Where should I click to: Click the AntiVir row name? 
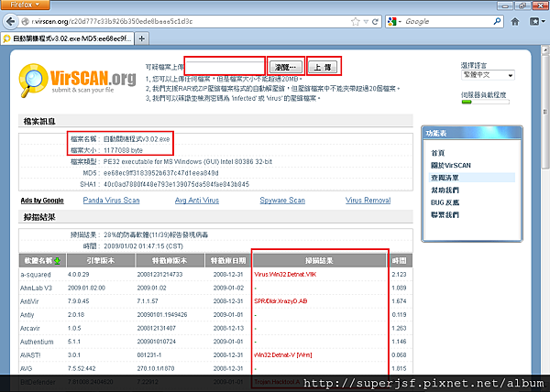29,301
